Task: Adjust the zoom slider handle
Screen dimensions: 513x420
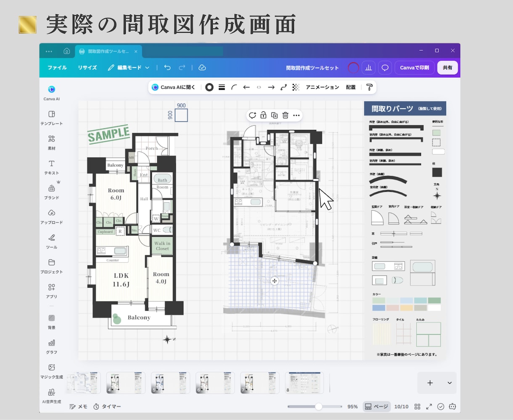Action: click(x=319, y=407)
